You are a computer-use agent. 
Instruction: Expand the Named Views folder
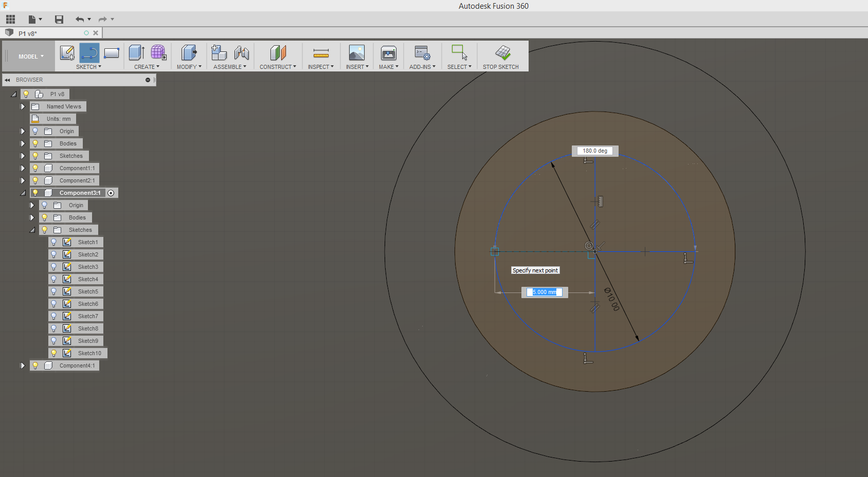[x=23, y=106]
